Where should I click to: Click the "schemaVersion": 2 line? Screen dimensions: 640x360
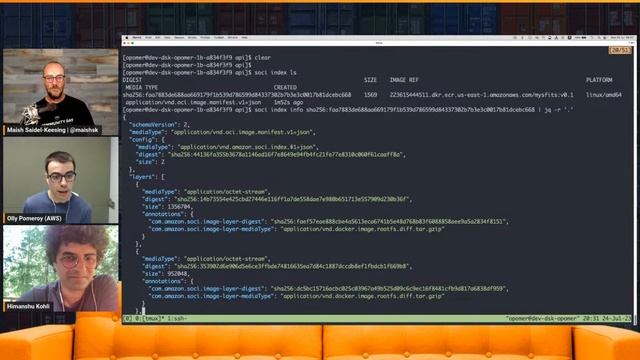point(159,125)
